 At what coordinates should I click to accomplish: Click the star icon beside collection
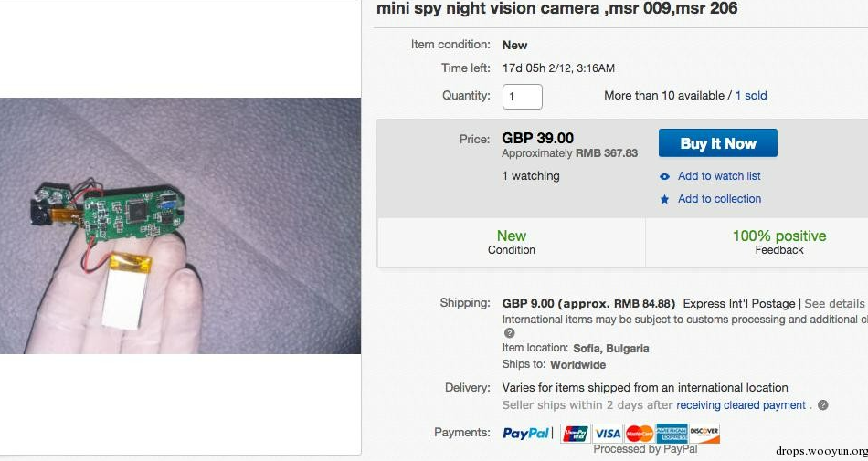[665, 199]
